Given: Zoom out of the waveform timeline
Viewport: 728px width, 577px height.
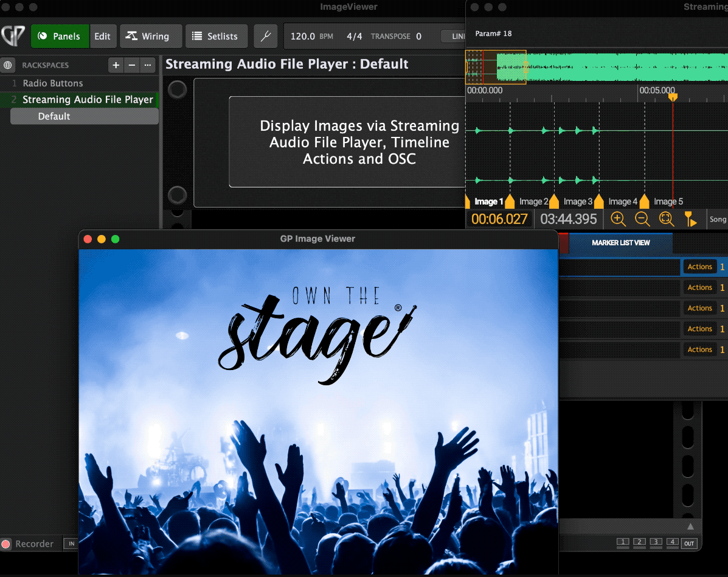Looking at the screenshot, I should 642,219.
